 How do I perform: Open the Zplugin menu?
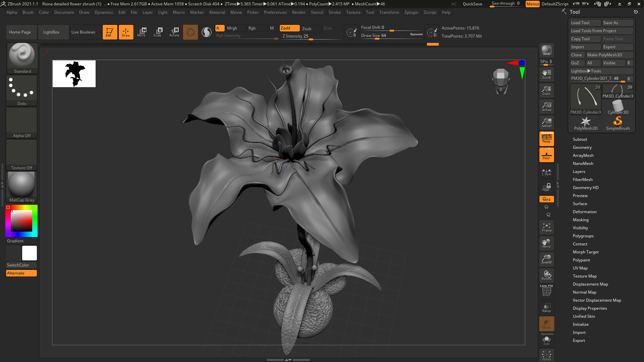click(x=411, y=12)
